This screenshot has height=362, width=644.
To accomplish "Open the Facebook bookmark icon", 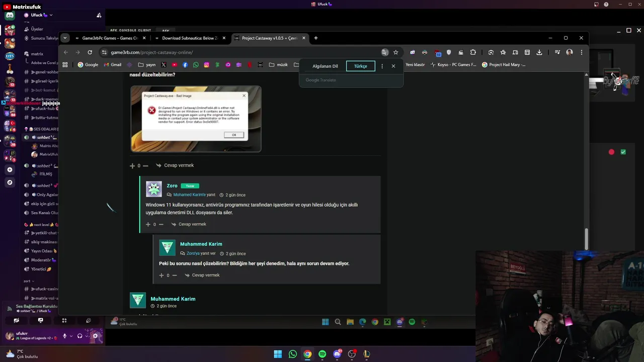I will tap(185, 65).
